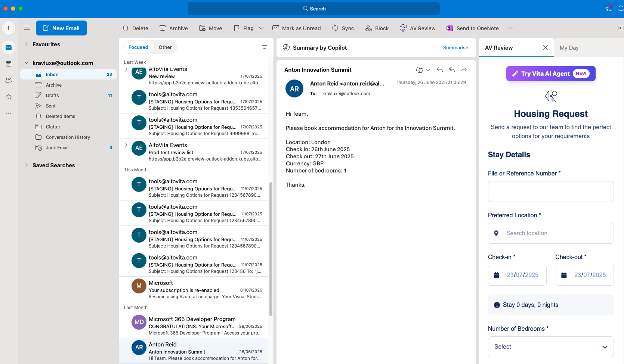Open the Conversation History folder

68,137
